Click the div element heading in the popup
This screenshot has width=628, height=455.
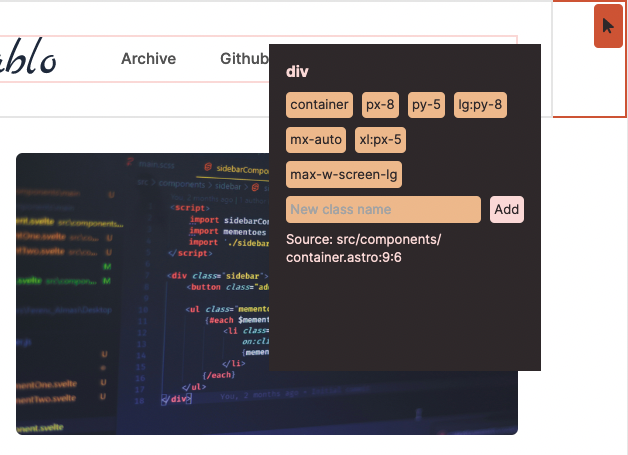297,72
